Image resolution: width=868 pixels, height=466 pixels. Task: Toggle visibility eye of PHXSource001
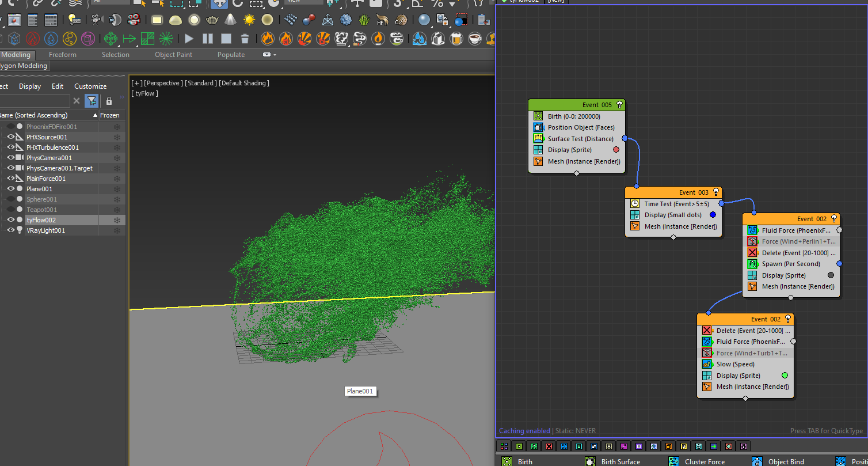coord(10,137)
